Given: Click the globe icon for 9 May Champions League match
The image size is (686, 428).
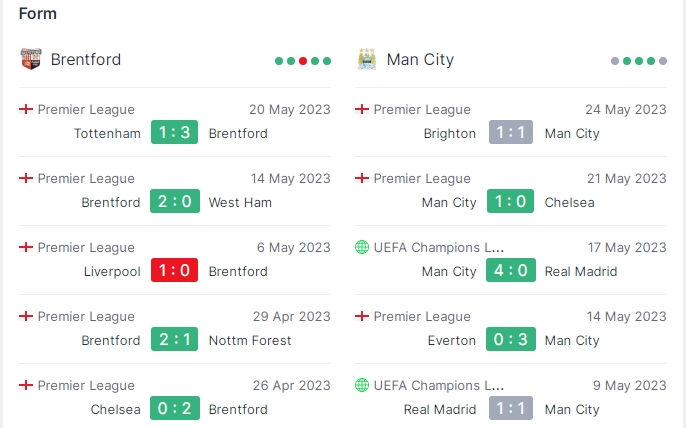Looking at the screenshot, I should (362, 385).
